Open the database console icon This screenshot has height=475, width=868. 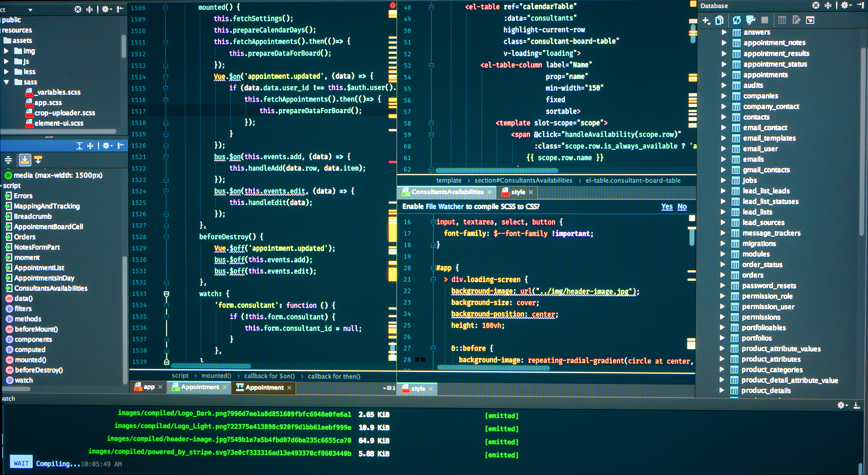click(810, 20)
